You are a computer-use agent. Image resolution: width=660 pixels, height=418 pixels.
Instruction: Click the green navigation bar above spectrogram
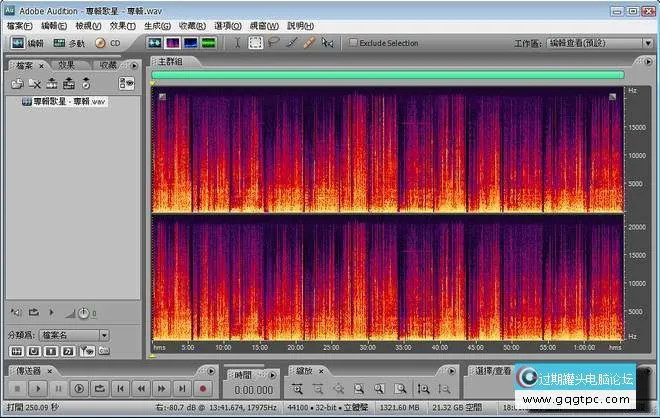388,74
